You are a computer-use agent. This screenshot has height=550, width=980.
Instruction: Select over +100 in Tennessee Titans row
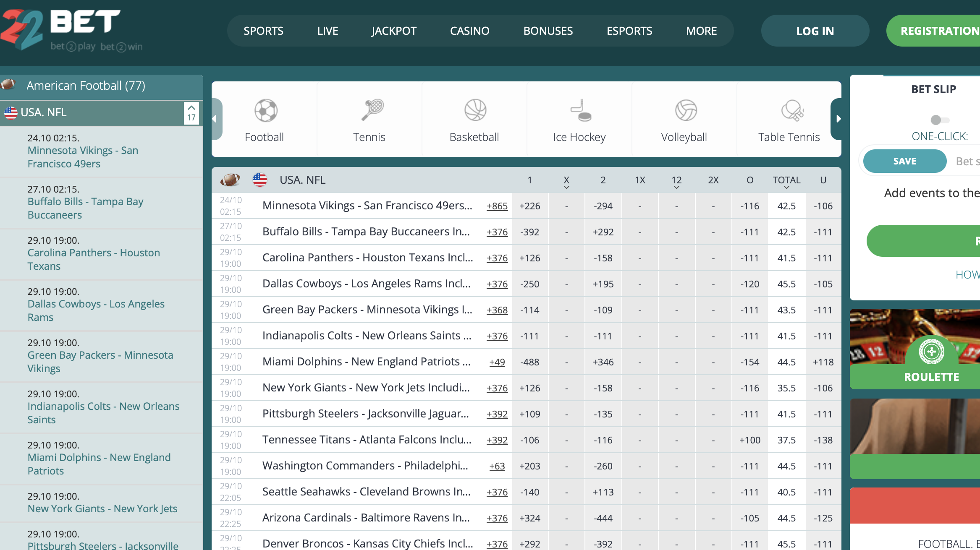point(749,440)
